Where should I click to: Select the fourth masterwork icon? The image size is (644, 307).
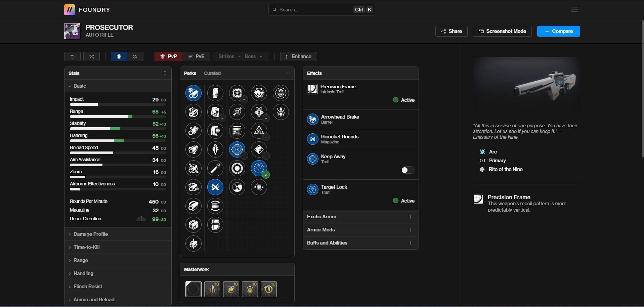pos(250,289)
